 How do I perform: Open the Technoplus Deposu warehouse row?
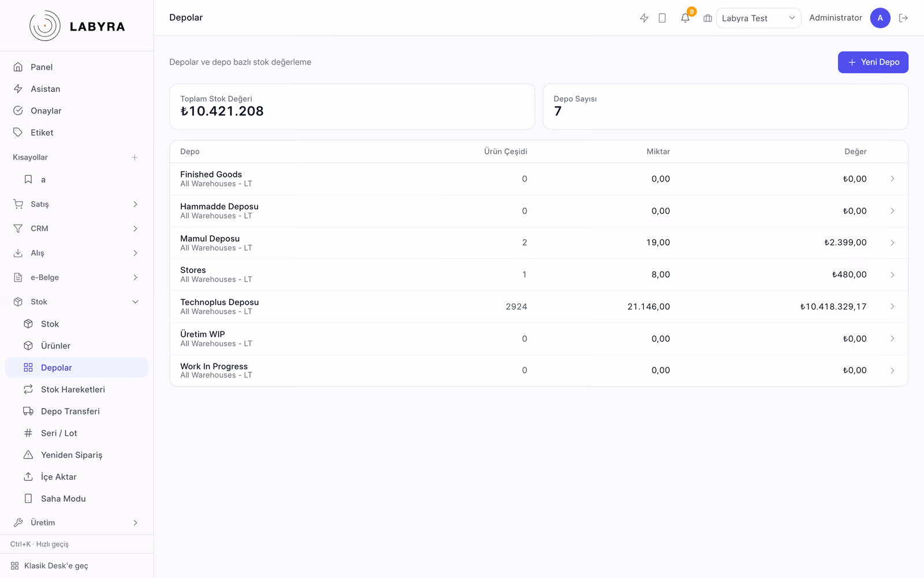point(539,307)
